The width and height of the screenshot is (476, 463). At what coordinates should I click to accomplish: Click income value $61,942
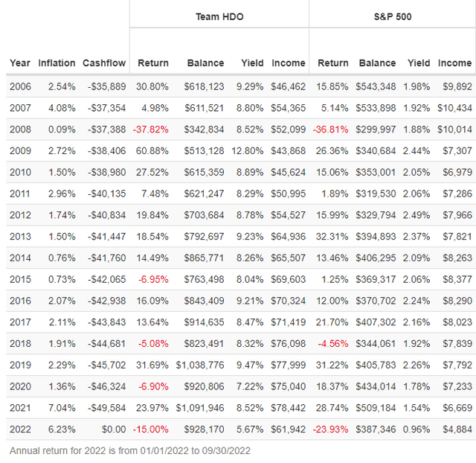289,430
